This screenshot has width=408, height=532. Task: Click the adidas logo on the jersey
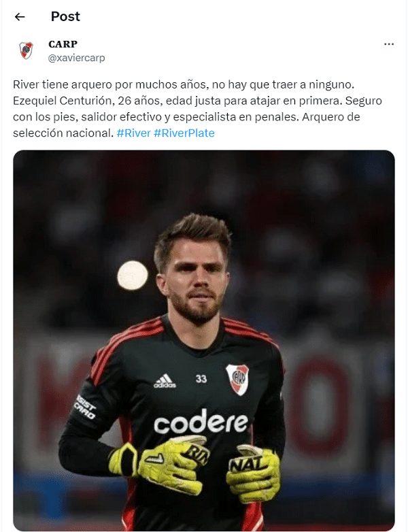(x=165, y=381)
